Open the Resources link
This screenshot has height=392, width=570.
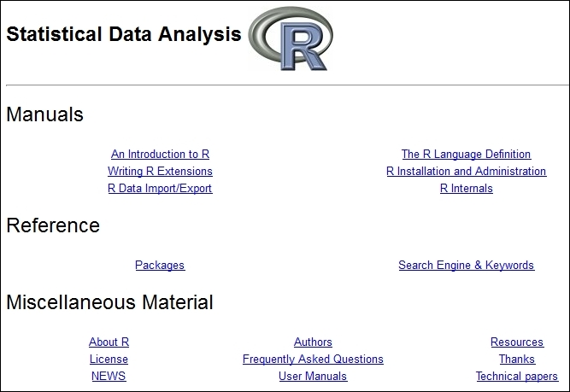pyautogui.click(x=517, y=342)
